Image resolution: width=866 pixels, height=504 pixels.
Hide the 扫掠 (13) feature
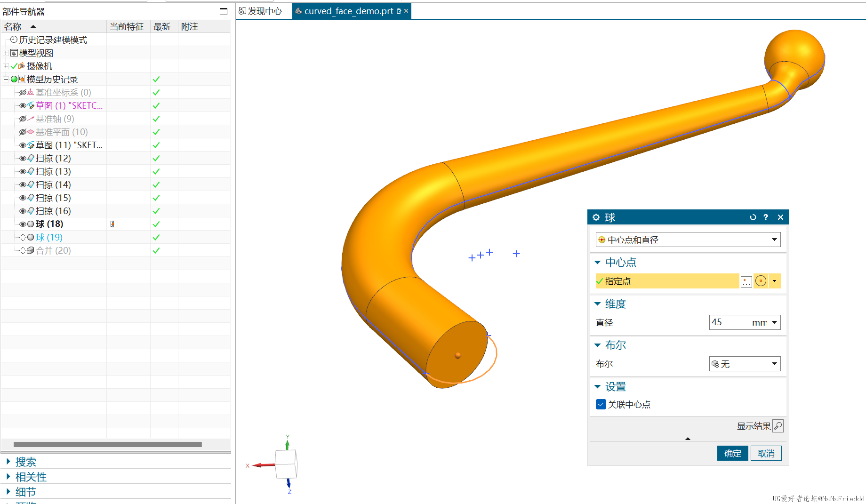[23, 171]
